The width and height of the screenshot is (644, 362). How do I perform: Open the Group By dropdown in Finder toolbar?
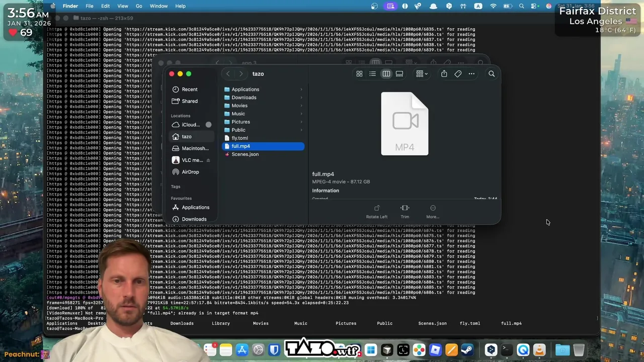pyautogui.click(x=422, y=74)
